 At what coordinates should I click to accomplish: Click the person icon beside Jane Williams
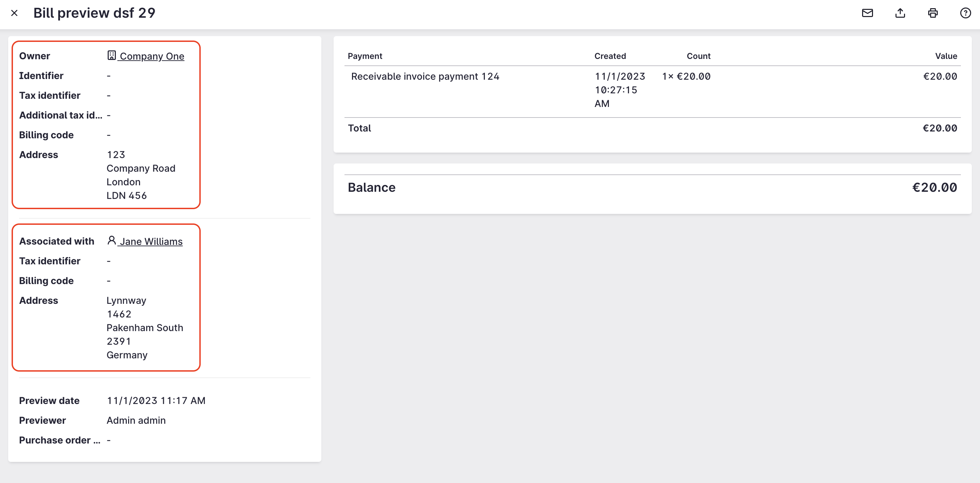pyautogui.click(x=111, y=241)
